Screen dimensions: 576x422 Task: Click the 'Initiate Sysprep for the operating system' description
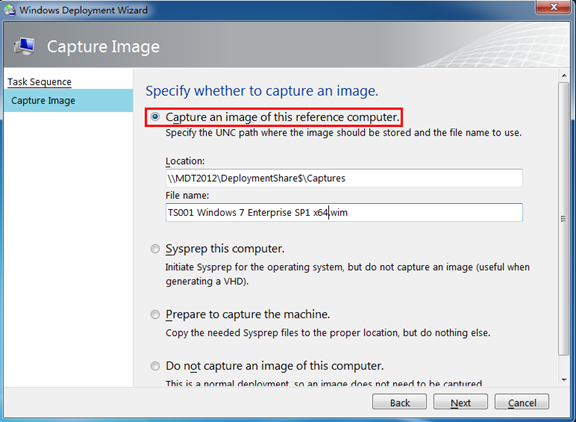(x=348, y=274)
